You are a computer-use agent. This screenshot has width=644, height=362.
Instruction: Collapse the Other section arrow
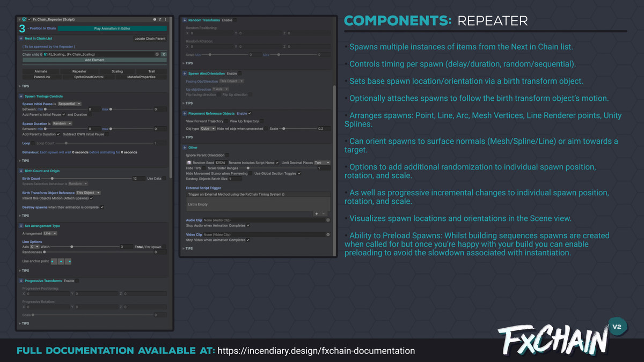tap(185, 147)
